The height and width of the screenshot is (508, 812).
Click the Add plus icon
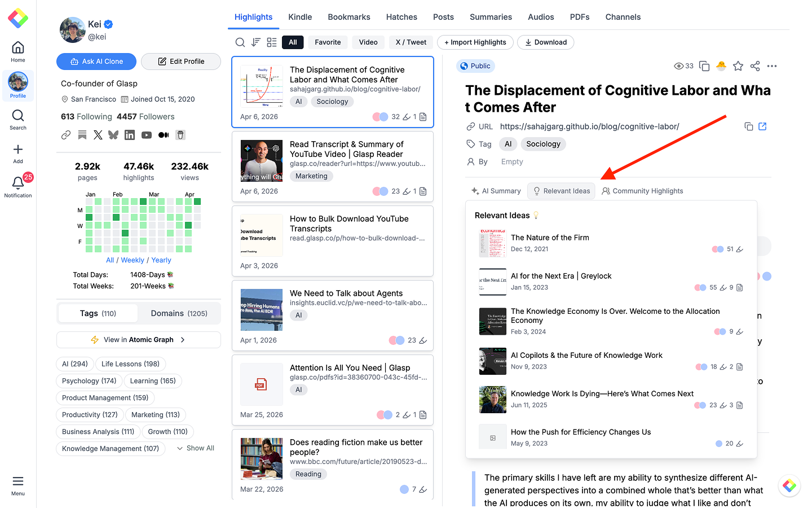[x=18, y=153]
